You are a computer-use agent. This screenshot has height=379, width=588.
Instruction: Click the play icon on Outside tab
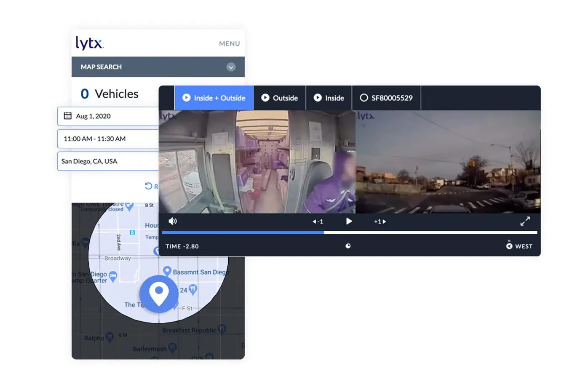tap(265, 98)
